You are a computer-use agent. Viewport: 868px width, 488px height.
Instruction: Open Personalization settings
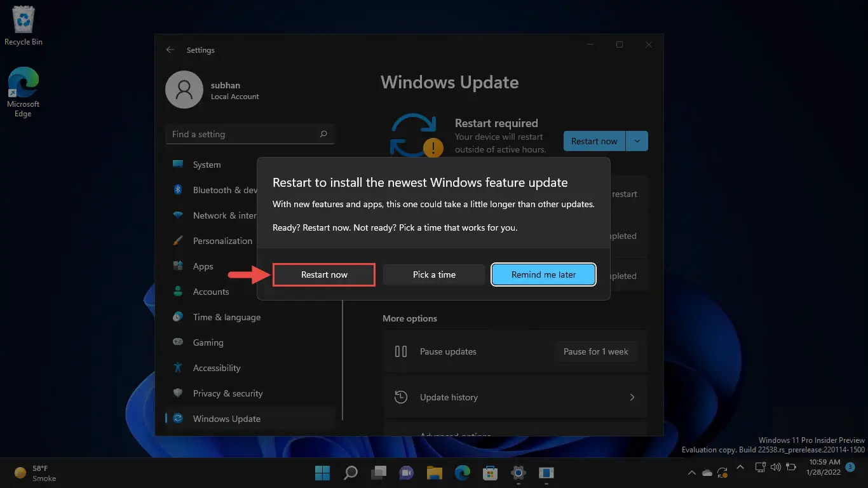coord(211,241)
